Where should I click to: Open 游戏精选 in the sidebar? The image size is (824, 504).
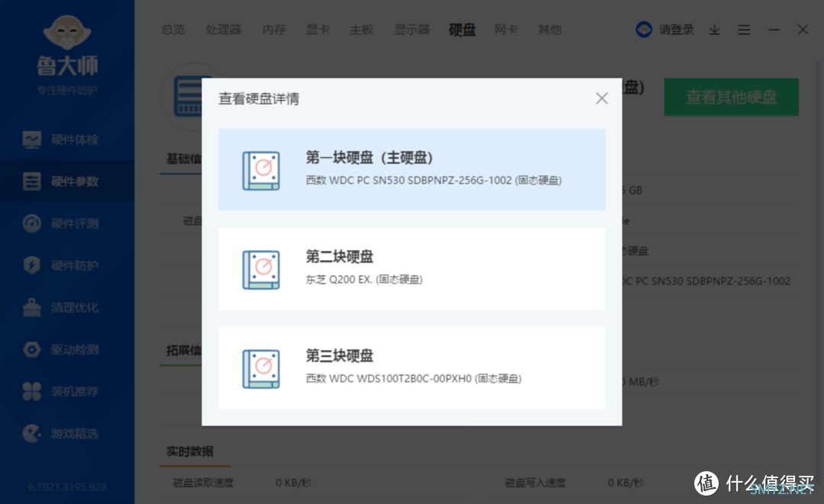tap(67, 434)
